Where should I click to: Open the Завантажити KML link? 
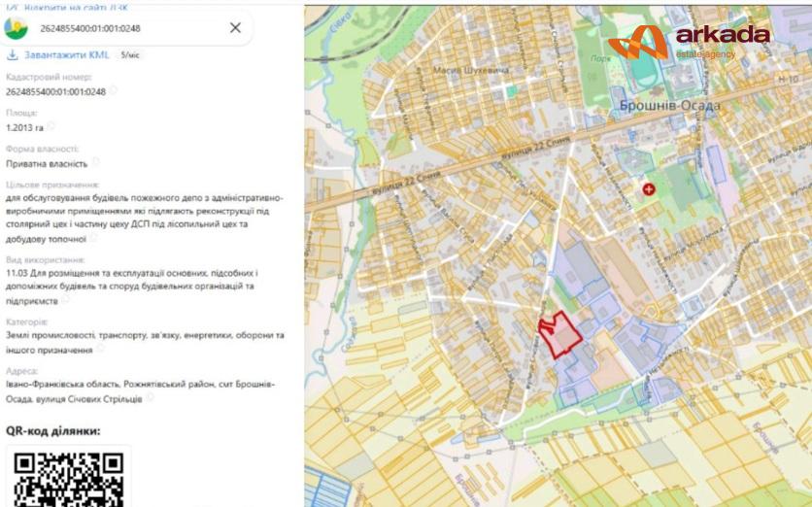pos(67,55)
